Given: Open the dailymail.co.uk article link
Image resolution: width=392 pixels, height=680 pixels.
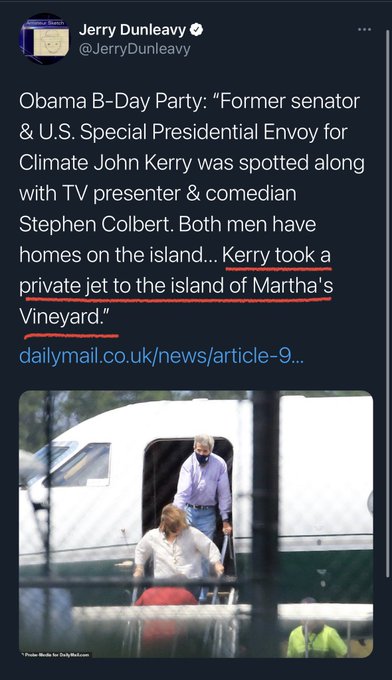Looking at the screenshot, I should [162, 355].
